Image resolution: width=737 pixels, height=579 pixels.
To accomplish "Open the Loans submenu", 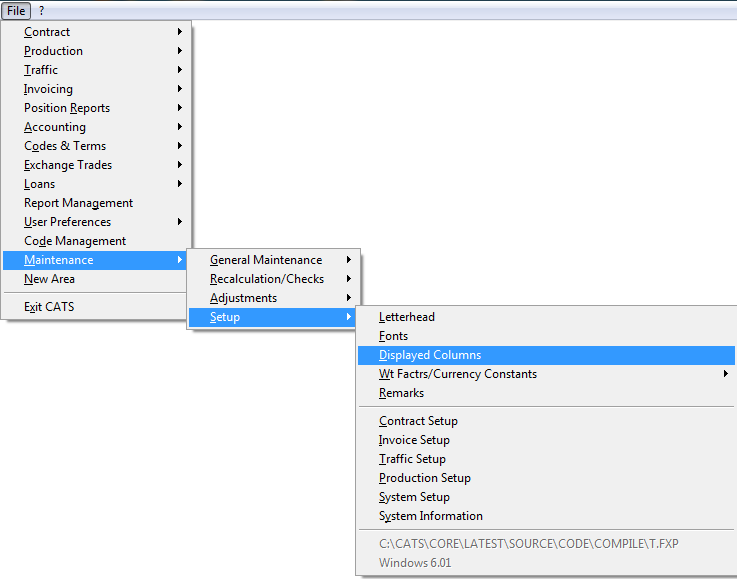I will pos(95,184).
